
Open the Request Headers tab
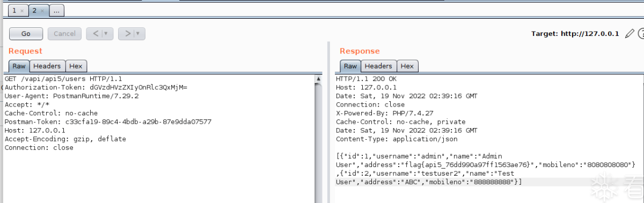click(47, 66)
